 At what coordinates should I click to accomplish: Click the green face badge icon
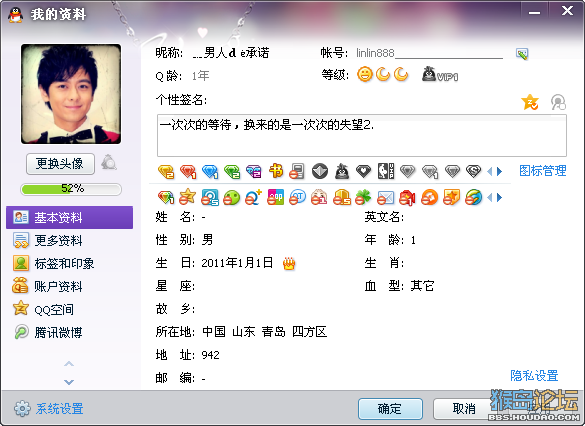pyautogui.click(x=231, y=197)
